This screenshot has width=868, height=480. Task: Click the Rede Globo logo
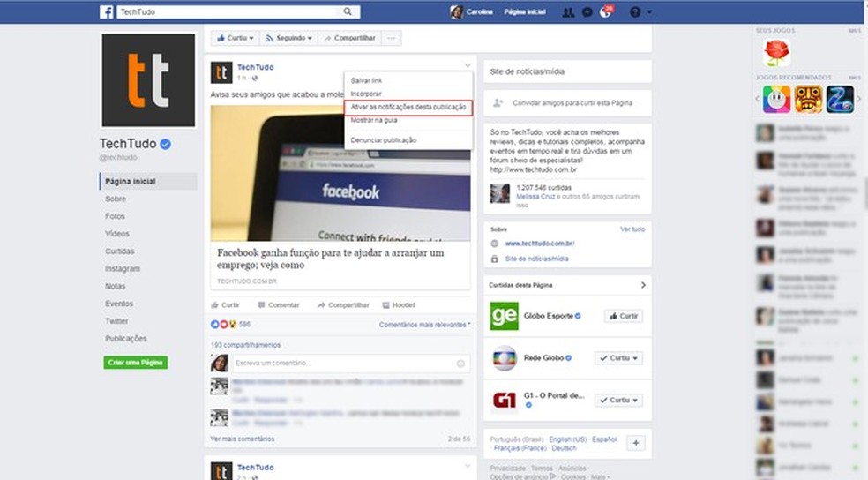click(x=505, y=358)
